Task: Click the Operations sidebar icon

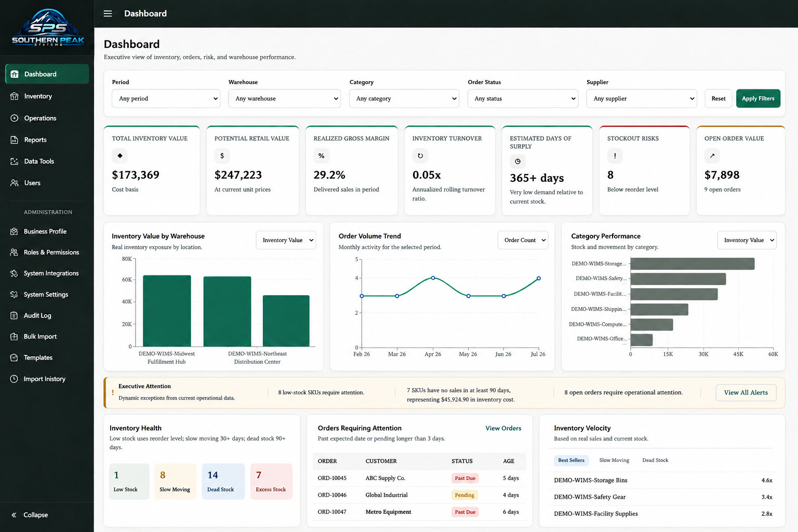Action: [15, 118]
